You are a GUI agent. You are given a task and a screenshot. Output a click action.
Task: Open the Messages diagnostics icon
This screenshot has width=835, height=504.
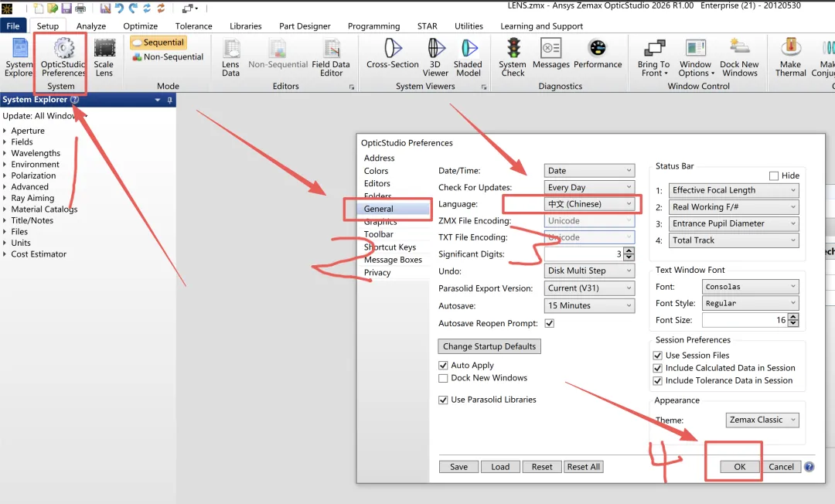[x=550, y=54]
